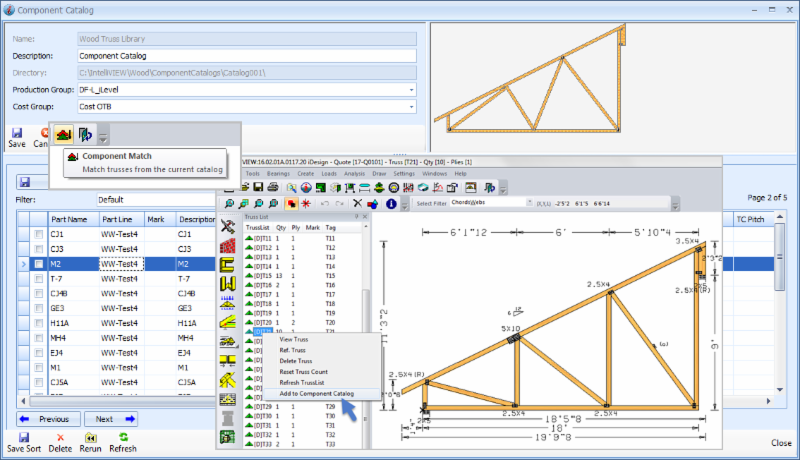800x460 pixels.
Task: Open the Analysis menu in iDesign
Action: tap(353, 174)
